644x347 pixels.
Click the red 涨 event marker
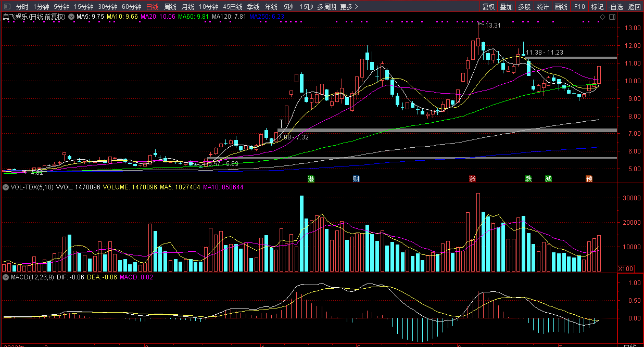coord(472,179)
